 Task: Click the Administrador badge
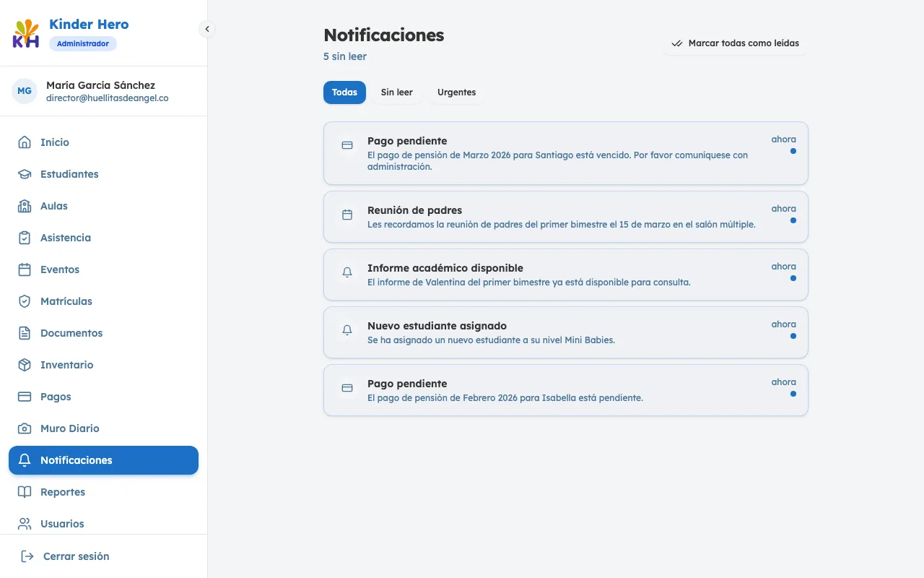(x=83, y=43)
